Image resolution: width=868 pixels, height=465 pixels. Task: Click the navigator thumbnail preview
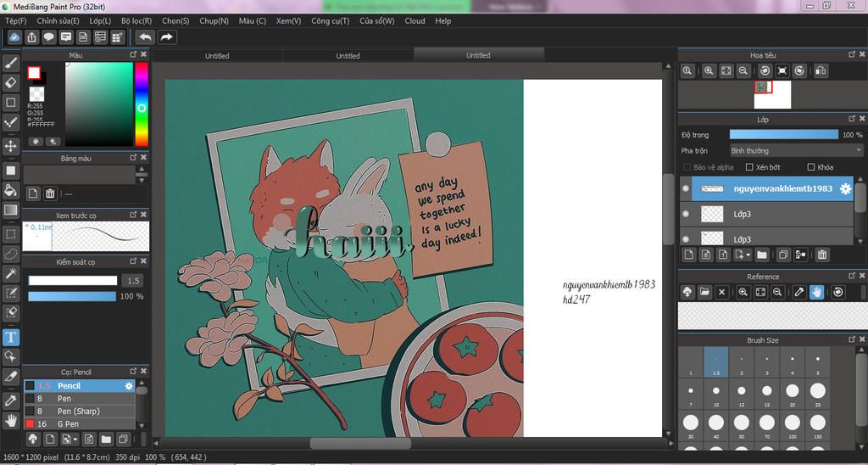coord(772,95)
